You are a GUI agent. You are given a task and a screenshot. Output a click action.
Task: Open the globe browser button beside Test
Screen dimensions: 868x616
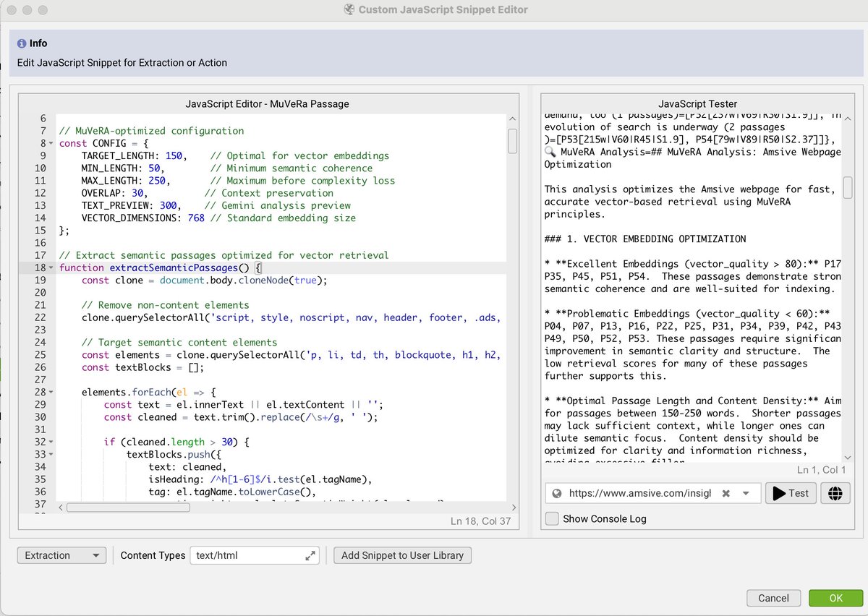pos(835,493)
